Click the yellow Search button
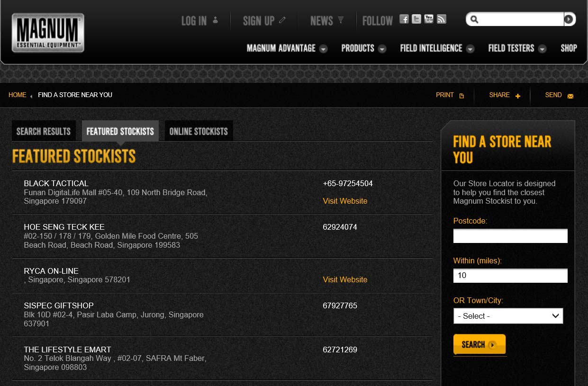Screen dimensions: 588x386 click(479, 344)
